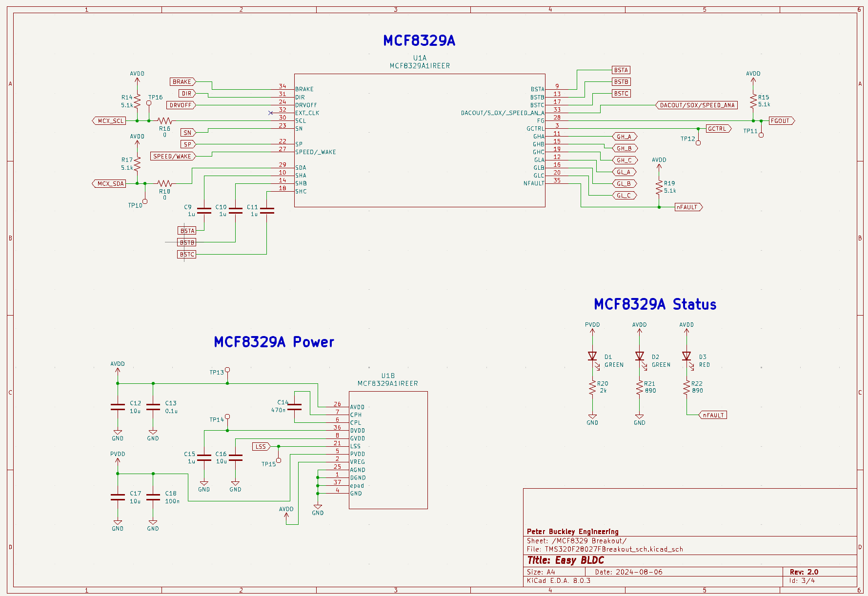Click the Title: Easy BLDC field
The image size is (868, 596).
pyautogui.click(x=565, y=560)
